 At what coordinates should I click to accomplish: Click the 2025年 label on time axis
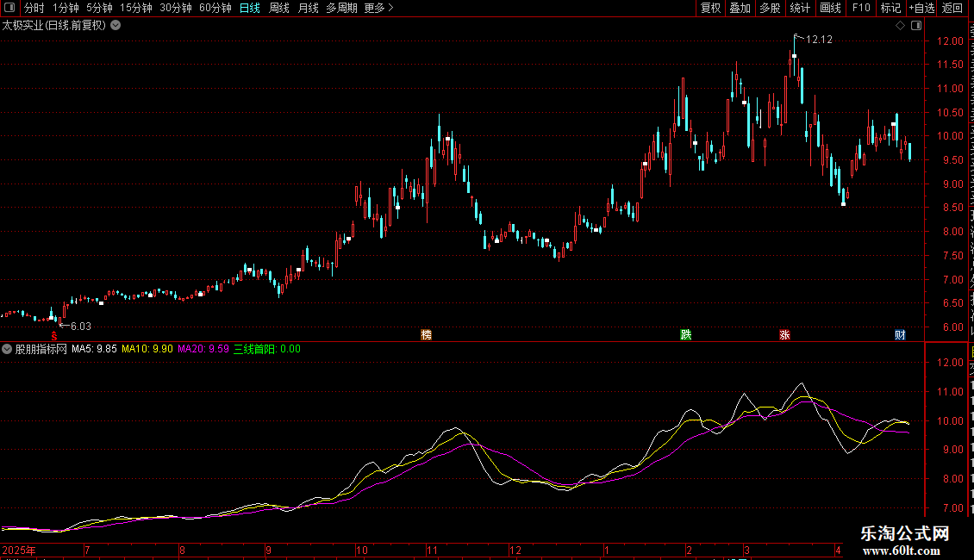tap(19, 550)
